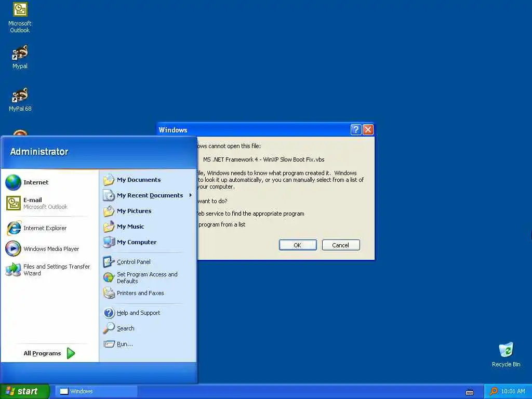Image resolution: width=532 pixels, height=399 pixels.
Task: Click the magnifier tray icon near clock
Action: point(494,391)
